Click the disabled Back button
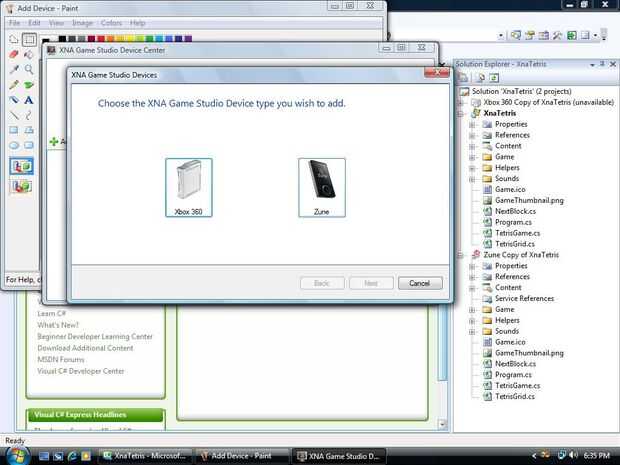Viewport: 620px width, 465px height. click(x=322, y=283)
